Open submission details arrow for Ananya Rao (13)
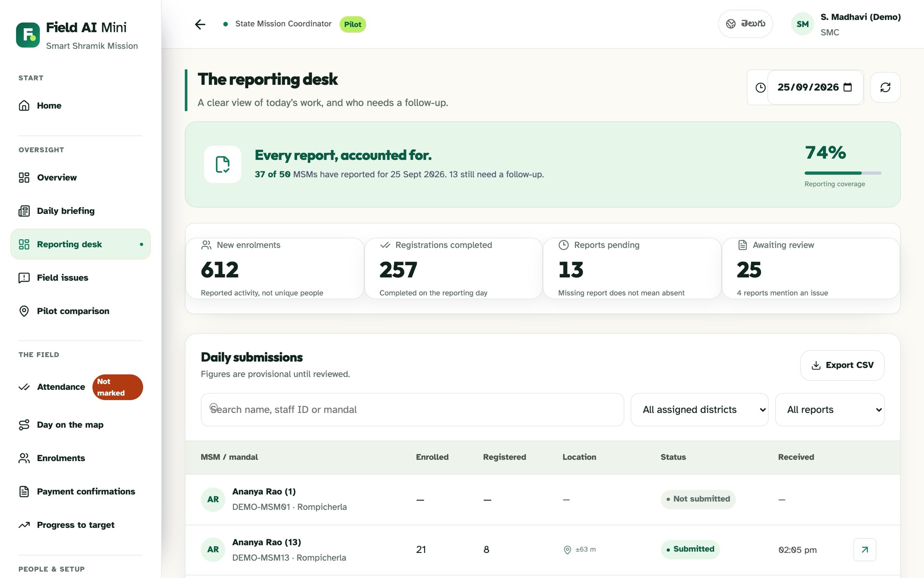 pos(865,549)
